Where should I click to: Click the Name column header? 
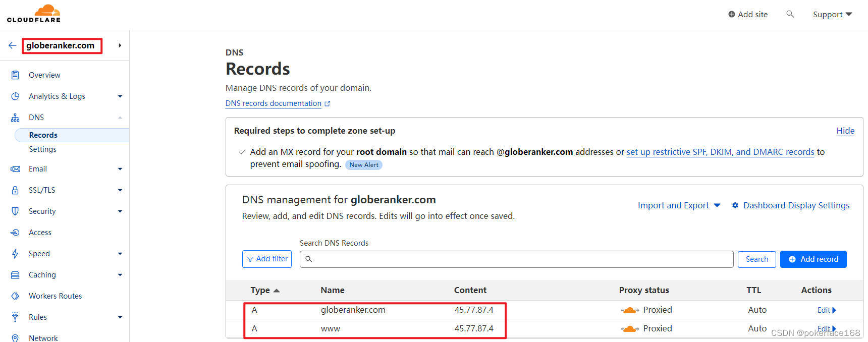[x=333, y=290]
